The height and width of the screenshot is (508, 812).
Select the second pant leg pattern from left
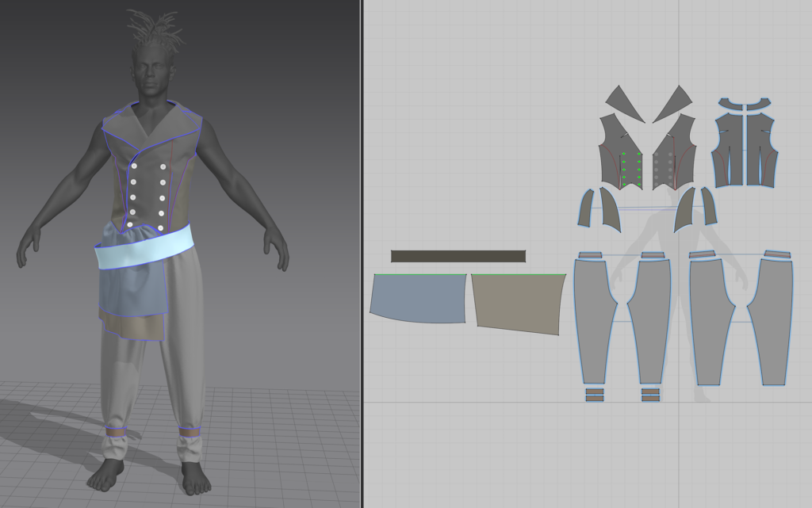[x=649, y=321]
